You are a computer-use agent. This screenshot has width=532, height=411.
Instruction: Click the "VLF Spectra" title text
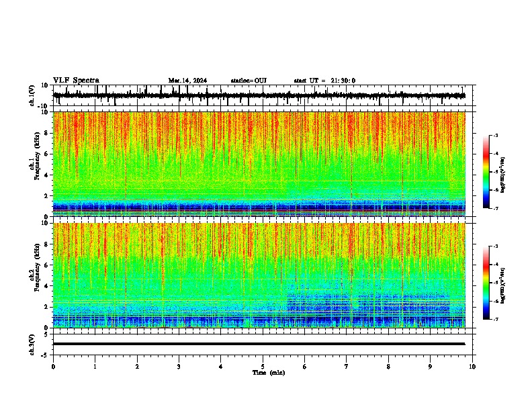coord(76,81)
